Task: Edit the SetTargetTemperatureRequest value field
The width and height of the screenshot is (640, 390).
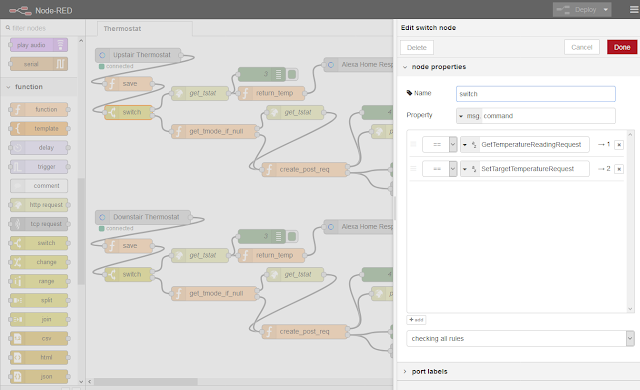Action: pos(534,169)
